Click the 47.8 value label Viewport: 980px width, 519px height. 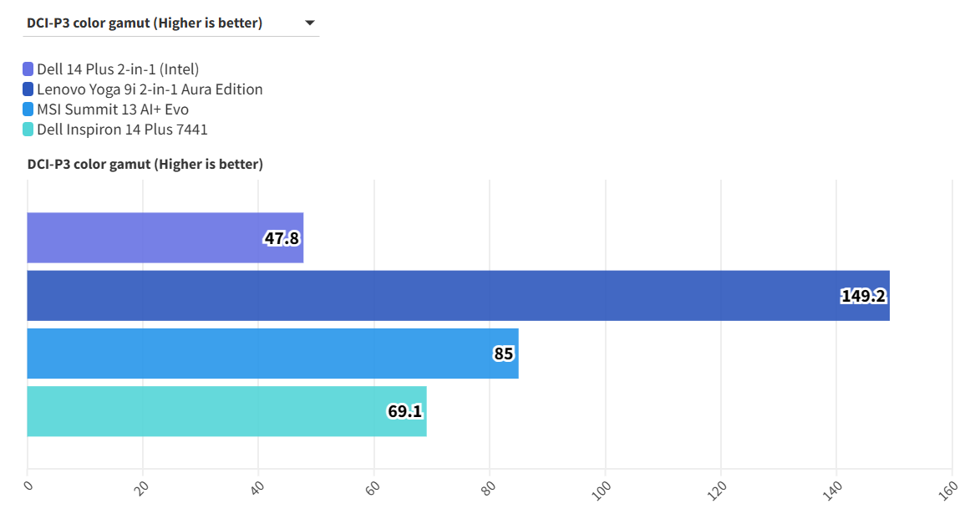282,238
